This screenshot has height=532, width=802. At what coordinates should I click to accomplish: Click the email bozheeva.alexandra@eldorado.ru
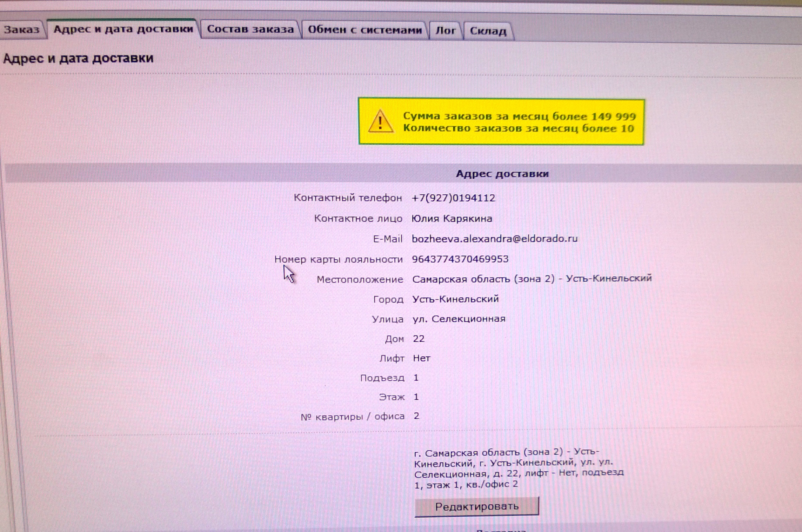(x=494, y=239)
